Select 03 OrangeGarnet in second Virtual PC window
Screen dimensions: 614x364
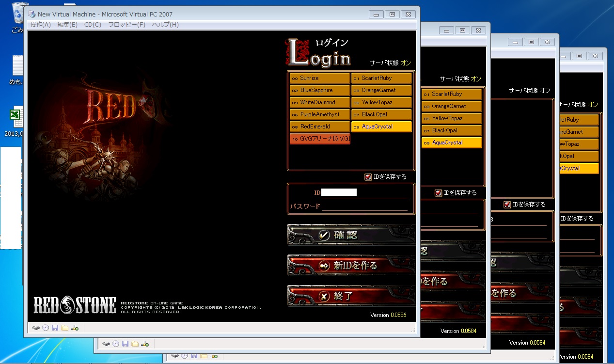coord(452,106)
